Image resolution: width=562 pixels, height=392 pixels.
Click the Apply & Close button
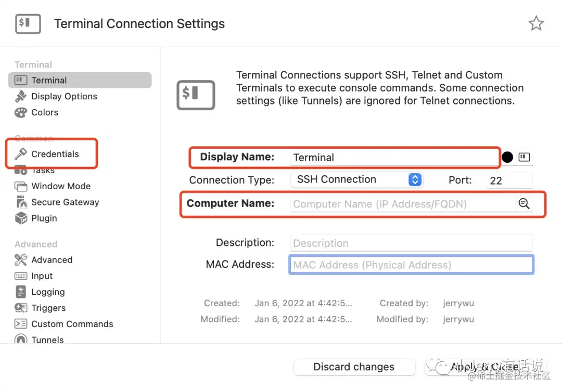(x=484, y=367)
